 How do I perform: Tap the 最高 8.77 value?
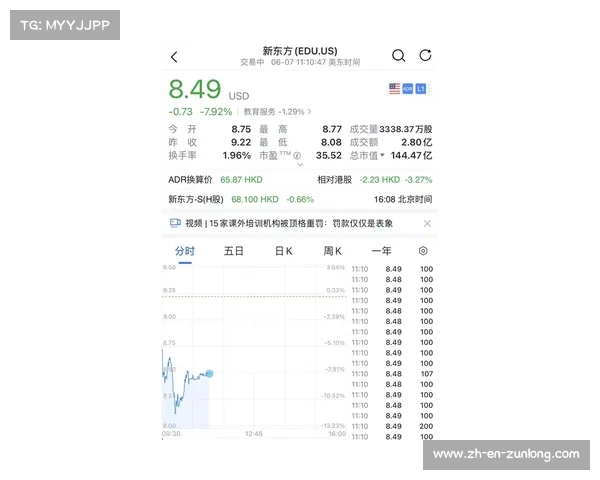[x=332, y=129]
